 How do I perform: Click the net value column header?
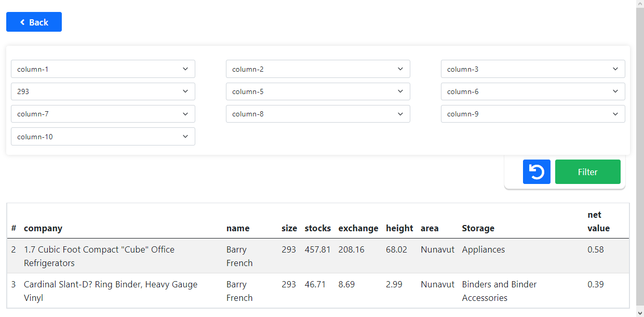pyautogui.click(x=598, y=221)
